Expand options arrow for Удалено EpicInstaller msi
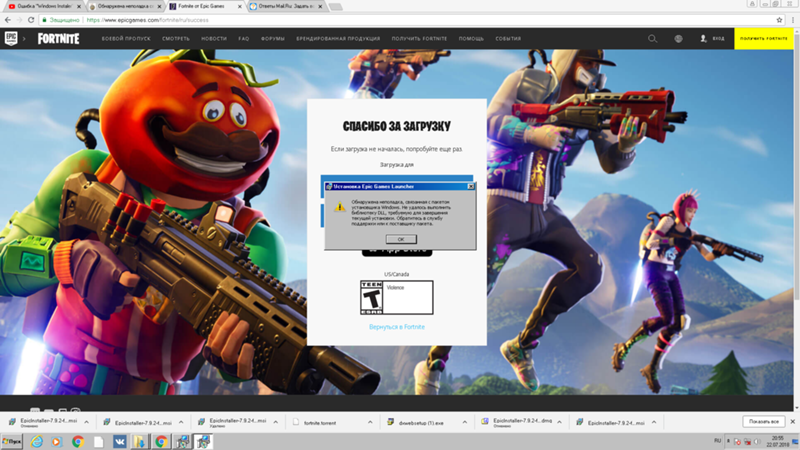Image resolution: width=800 pixels, height=450 pixels. pyautogui.click(x=276, y=422)
